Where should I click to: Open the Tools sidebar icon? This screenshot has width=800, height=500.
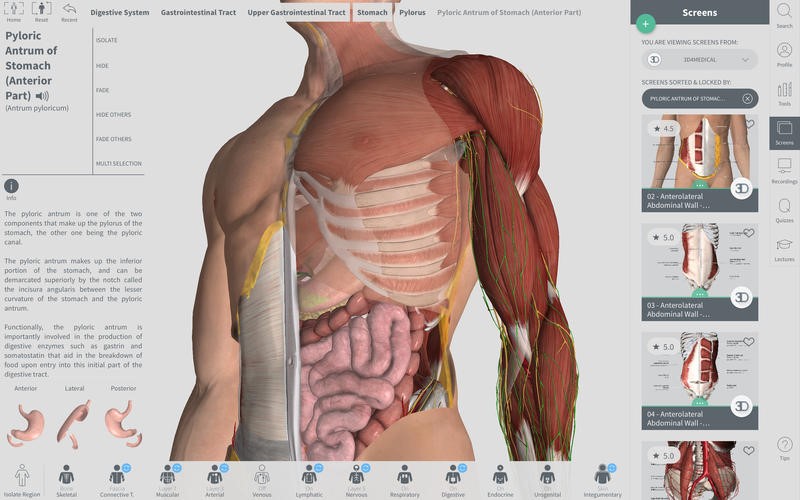point(784,93)
